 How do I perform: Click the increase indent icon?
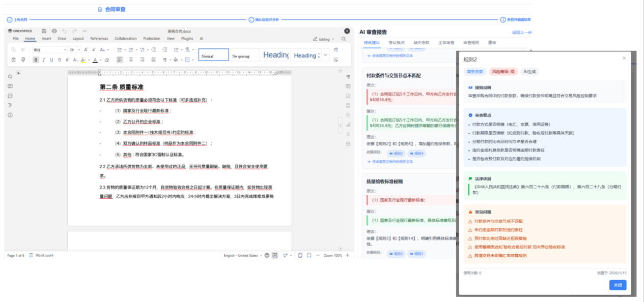[x=165, y=50]
